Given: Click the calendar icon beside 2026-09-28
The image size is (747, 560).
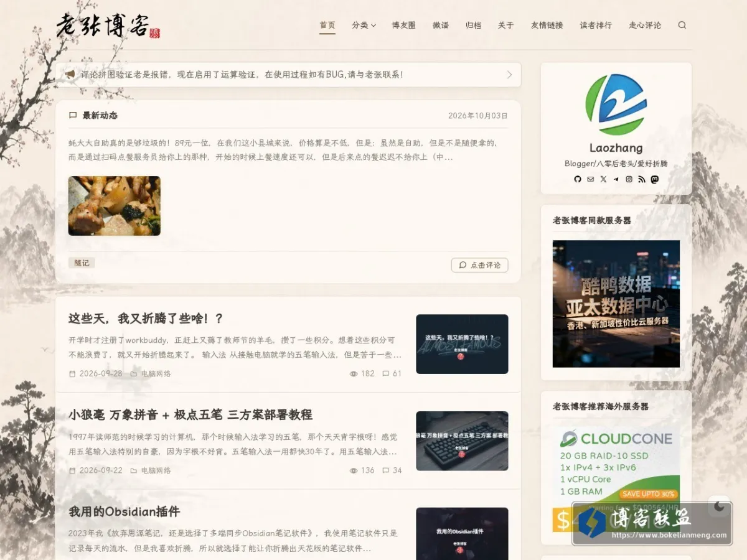Looking at the screenshot, I should pyautogui.click(x=72, y=374).
